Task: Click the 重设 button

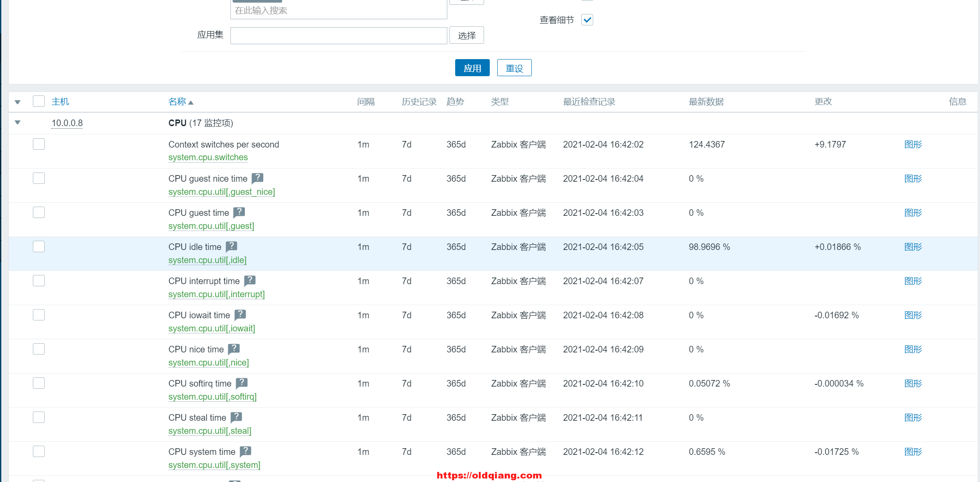Action: [x=514, y=68]
